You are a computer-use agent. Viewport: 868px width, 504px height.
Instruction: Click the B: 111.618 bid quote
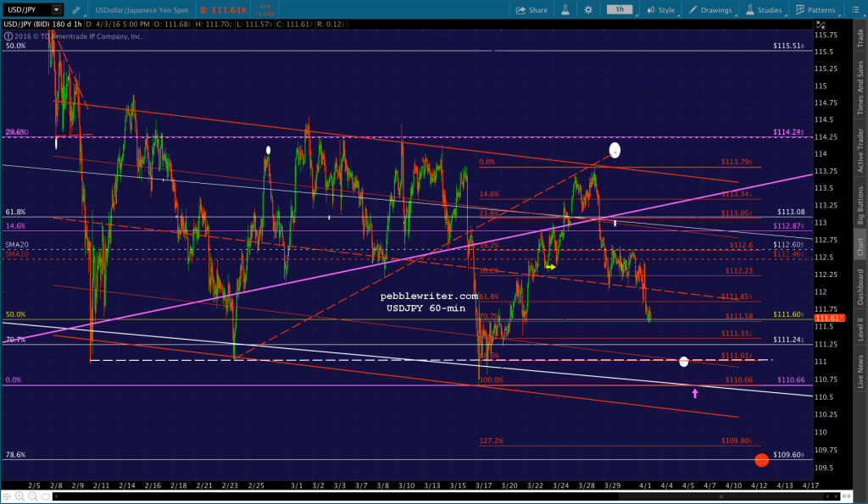coord(223,10)
